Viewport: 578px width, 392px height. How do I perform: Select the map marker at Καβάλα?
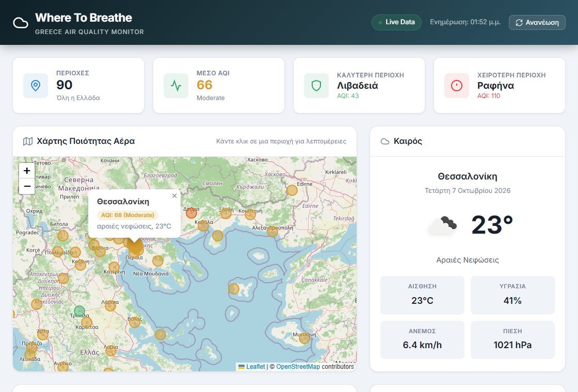tap(203, 225)
